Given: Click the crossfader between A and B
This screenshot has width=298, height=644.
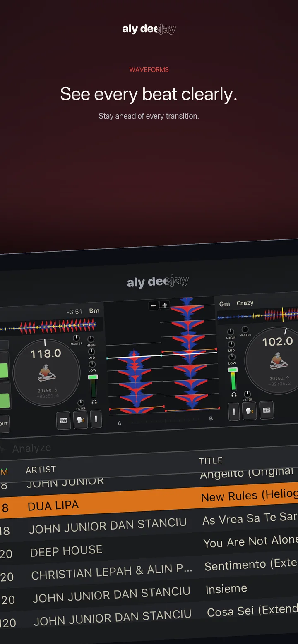Looking at the screenshot, I should point(165,421).
